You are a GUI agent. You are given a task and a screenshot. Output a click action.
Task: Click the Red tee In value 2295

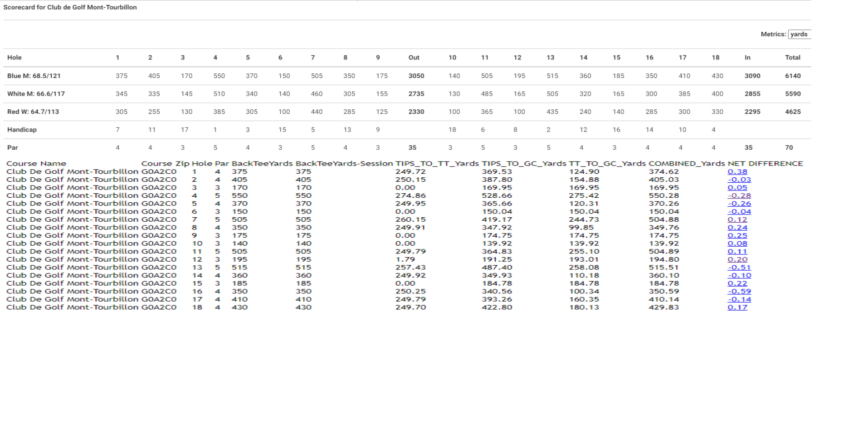point(752,112)
